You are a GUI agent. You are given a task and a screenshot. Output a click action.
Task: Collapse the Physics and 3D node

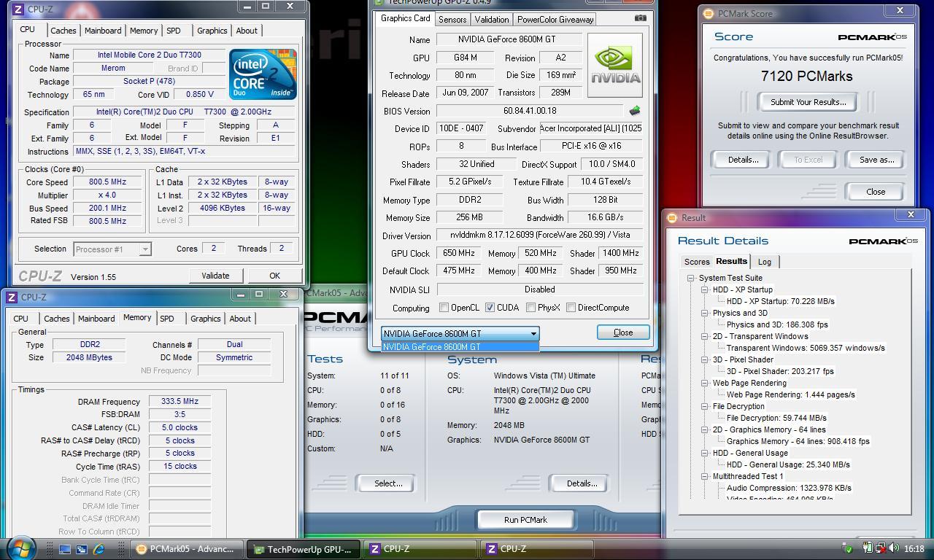click(705, 313)
